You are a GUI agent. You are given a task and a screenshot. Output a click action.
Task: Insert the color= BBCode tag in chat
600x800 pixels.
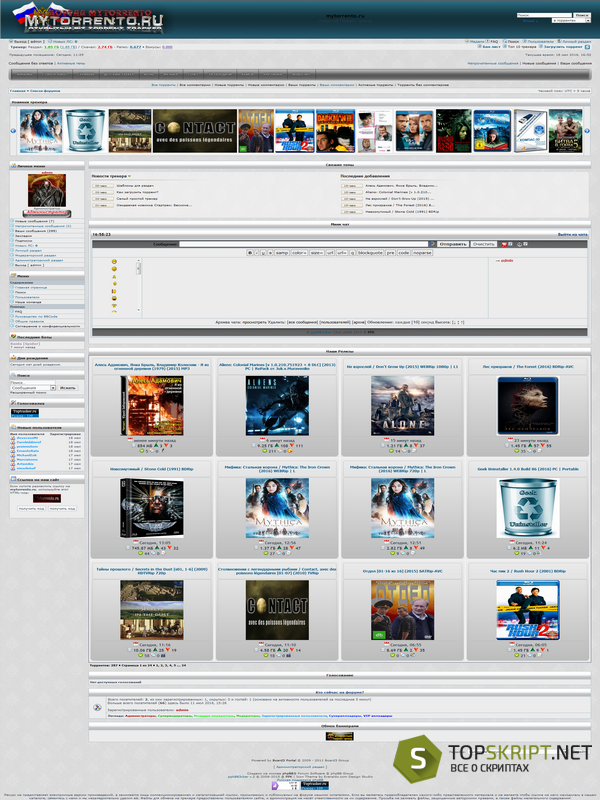coord(299,253)
